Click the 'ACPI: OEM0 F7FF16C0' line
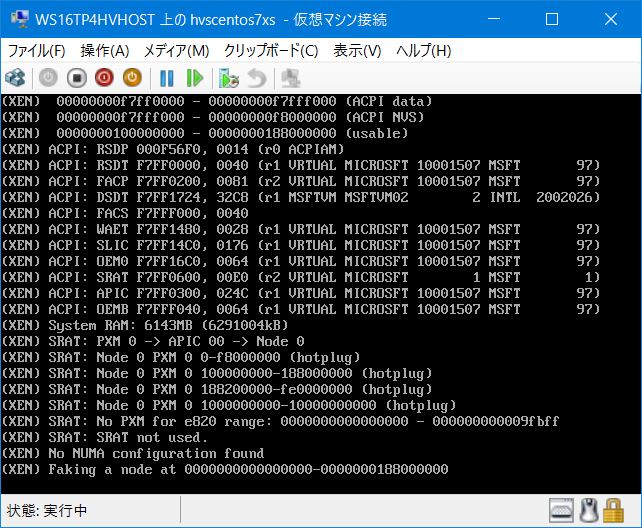 coord(301,261)
